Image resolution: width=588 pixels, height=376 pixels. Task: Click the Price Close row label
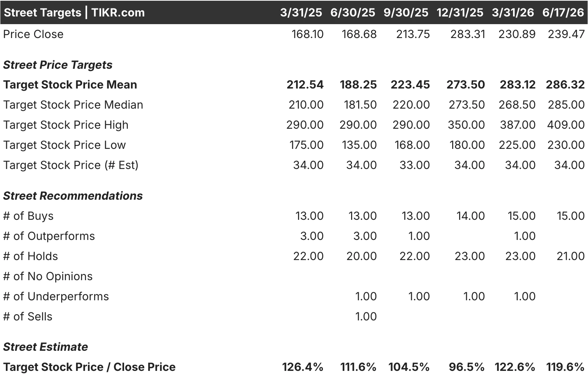coord(33,34)
